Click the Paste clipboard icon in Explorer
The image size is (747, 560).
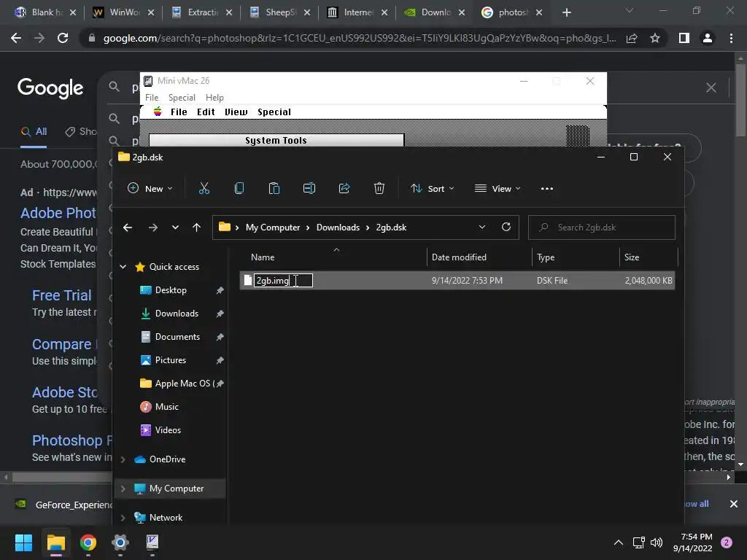pos(274,189)
